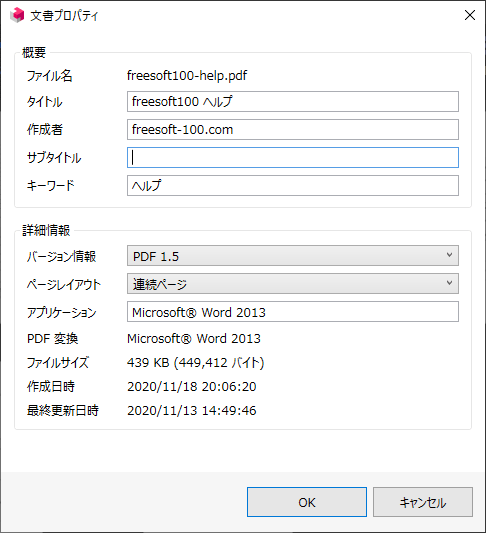The height and width of the screenshot is (533, 486).
Task: Click the PDF 変換 value Microsoft Word 2013
Action: tap(194, 339)
